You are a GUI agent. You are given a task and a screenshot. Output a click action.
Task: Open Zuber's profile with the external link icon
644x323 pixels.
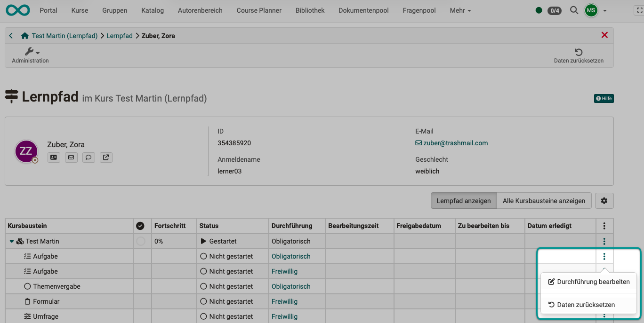[106, 157]
